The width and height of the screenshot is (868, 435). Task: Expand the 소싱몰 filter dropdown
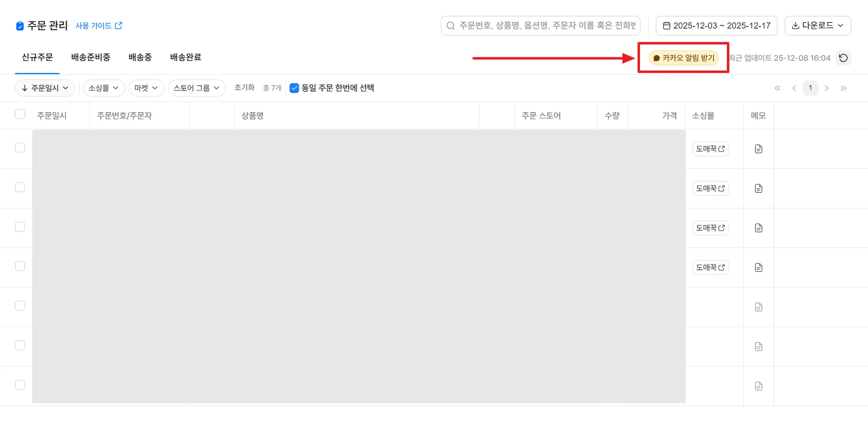click(x=103, y=88)
